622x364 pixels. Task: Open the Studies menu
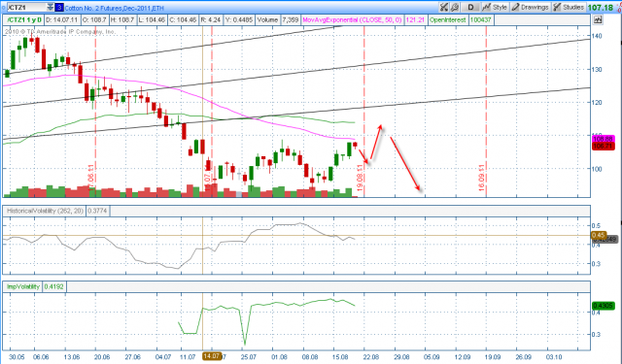[569, 7]
